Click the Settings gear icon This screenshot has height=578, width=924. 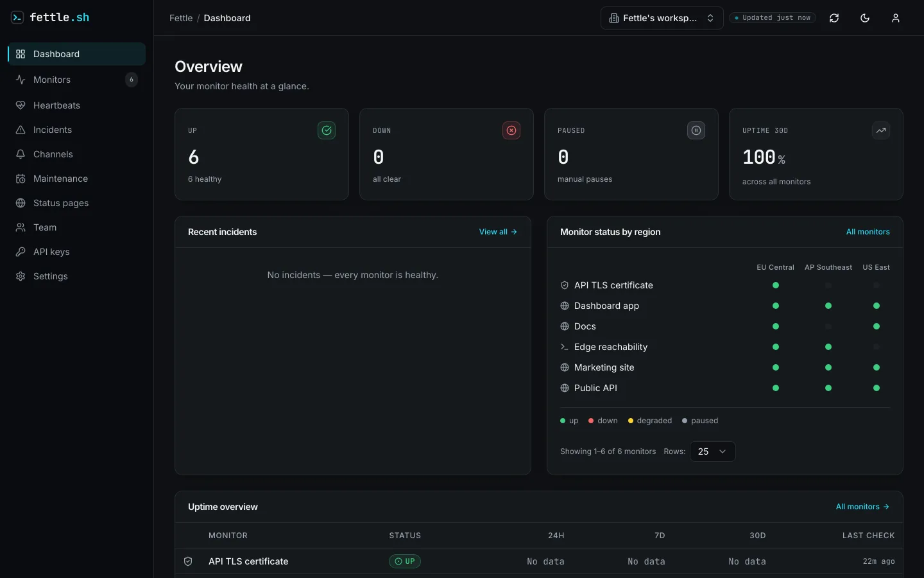point(21,276)
